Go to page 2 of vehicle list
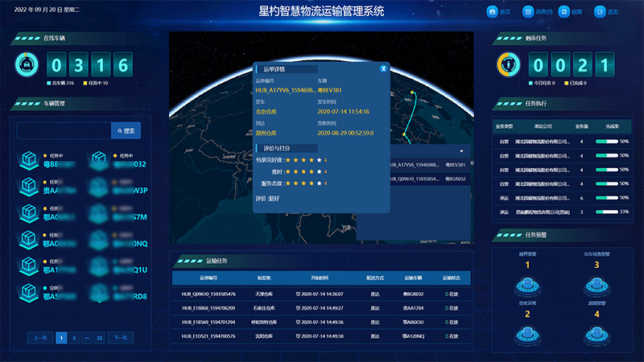This screenshot has height=362, width=644. pyautogui.click(x=74, y=338)
